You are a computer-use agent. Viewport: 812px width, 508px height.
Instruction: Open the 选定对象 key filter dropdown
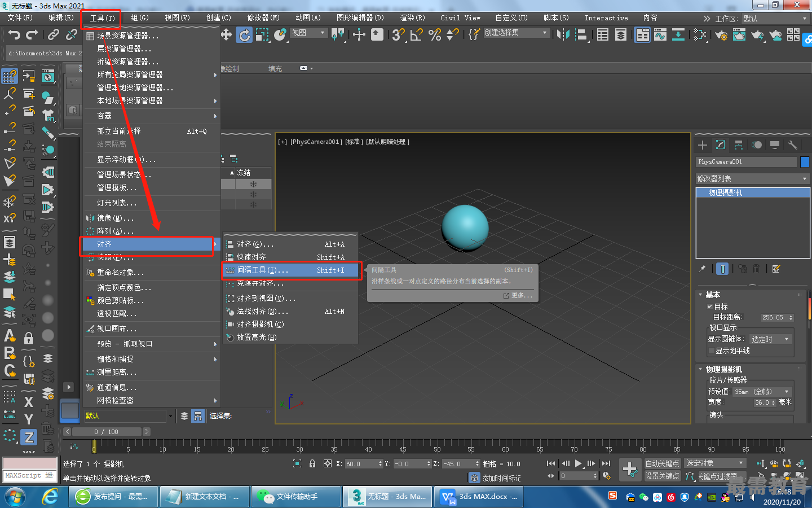pyautogui.click(x=715, y=463)
